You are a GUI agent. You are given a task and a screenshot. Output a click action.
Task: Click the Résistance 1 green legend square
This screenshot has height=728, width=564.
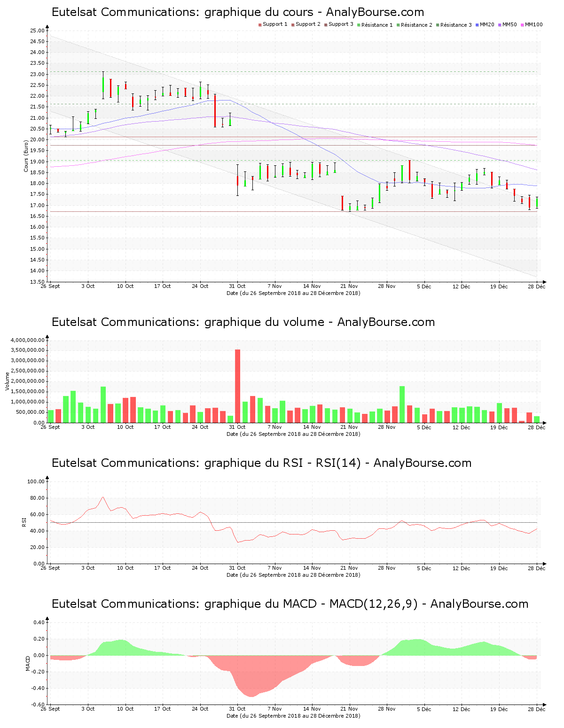tap(359, 25)
